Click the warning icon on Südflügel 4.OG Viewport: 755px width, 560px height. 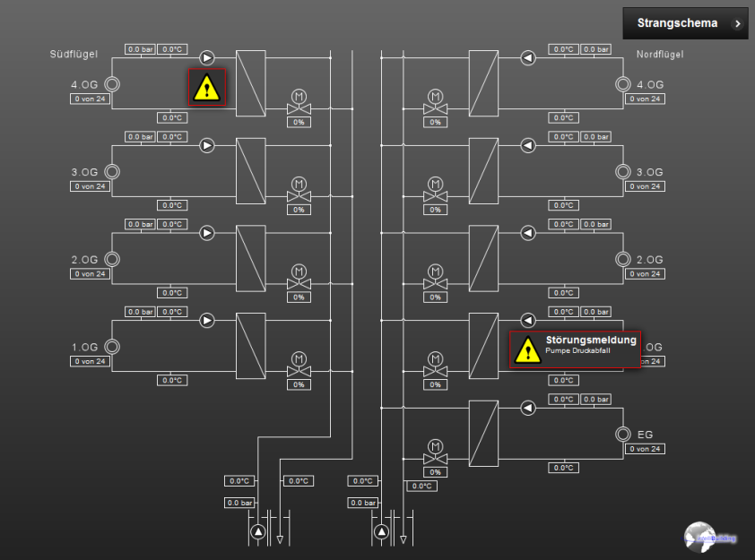pyautogui.click(x=206, y=87)
